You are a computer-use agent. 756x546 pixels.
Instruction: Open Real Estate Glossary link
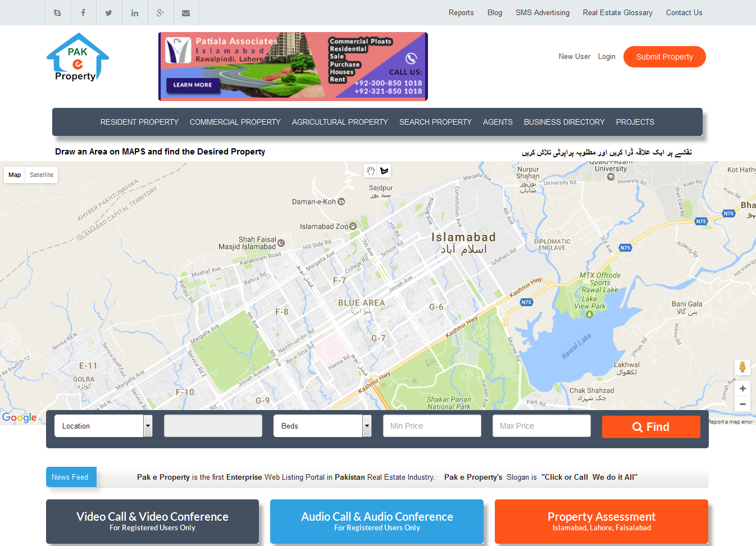coord(618,12)
